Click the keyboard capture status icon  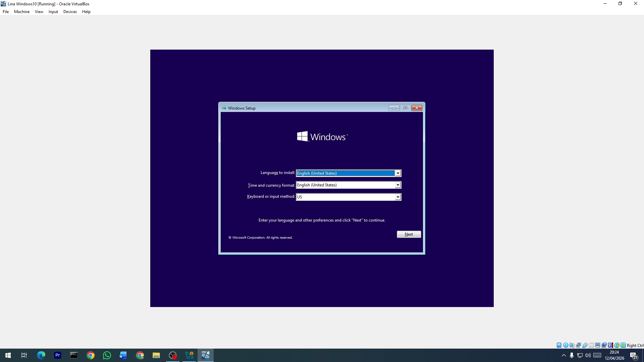(x=623, y=345)
